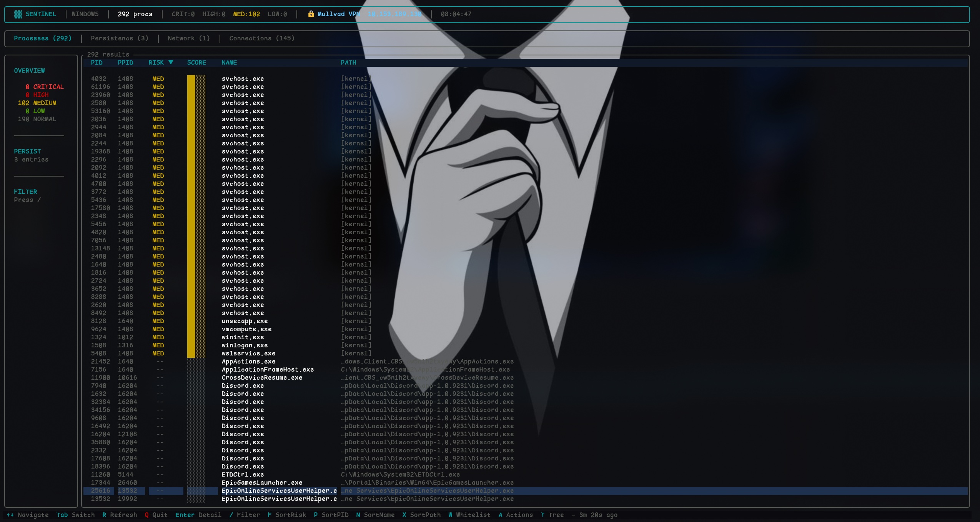
Task: Click the SENTINEL logo icon
Action: click(x=18, y=14)
